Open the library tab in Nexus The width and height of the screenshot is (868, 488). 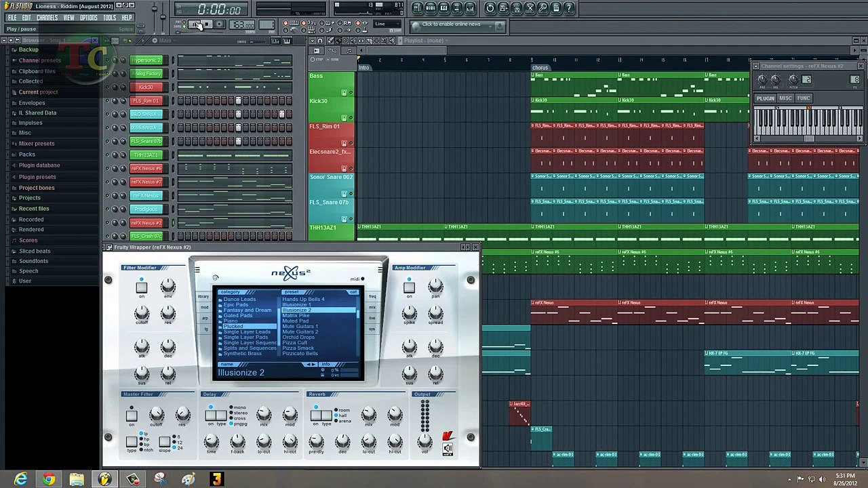pyautogui.click(x=203, y=297)
